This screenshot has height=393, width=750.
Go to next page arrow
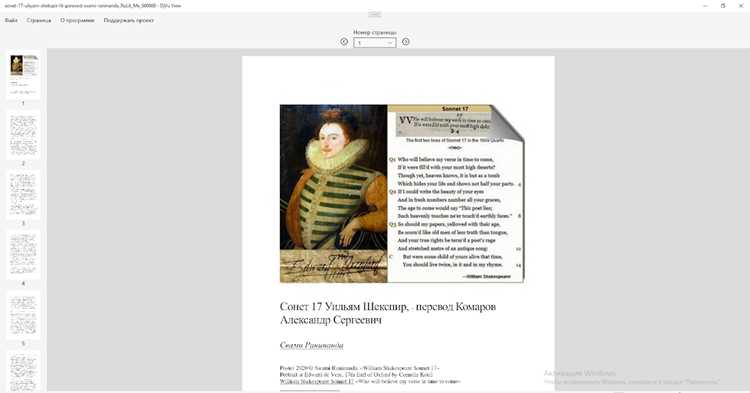pos(406,42)
